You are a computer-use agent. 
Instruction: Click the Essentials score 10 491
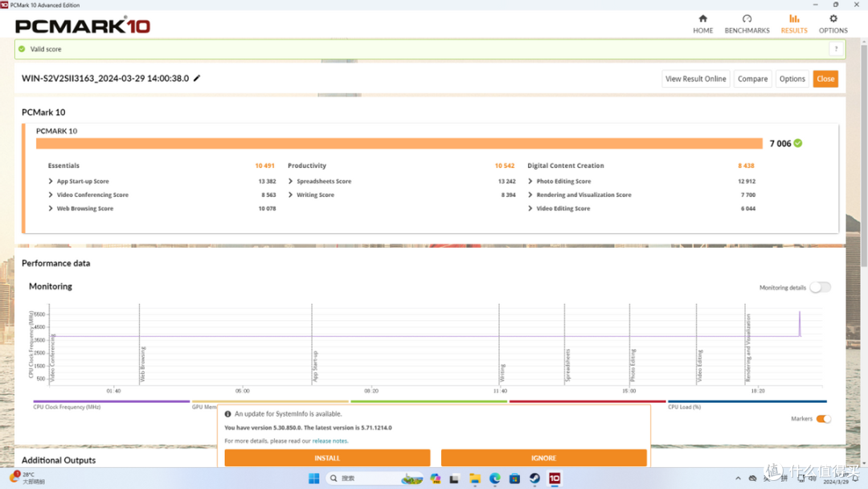pyautogui.click(x=264, y=166)
